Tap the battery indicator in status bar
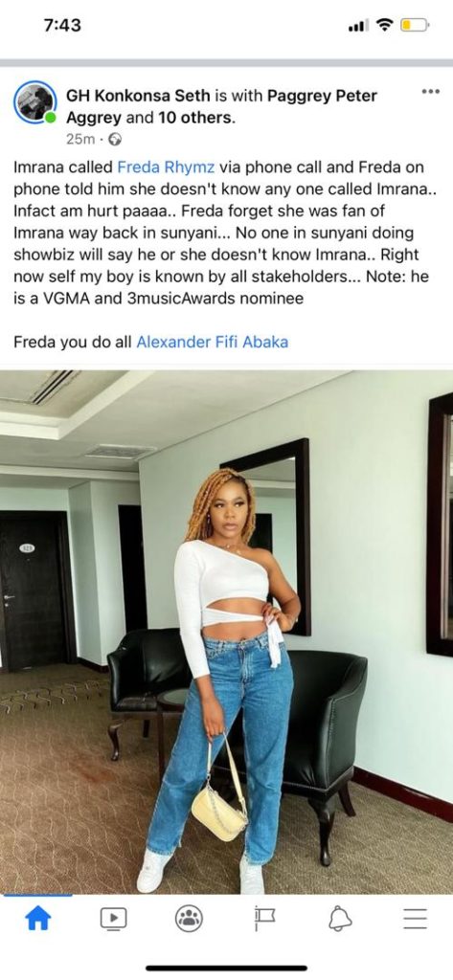This screenshot has width=453, height=980. (x=415, y=25)
